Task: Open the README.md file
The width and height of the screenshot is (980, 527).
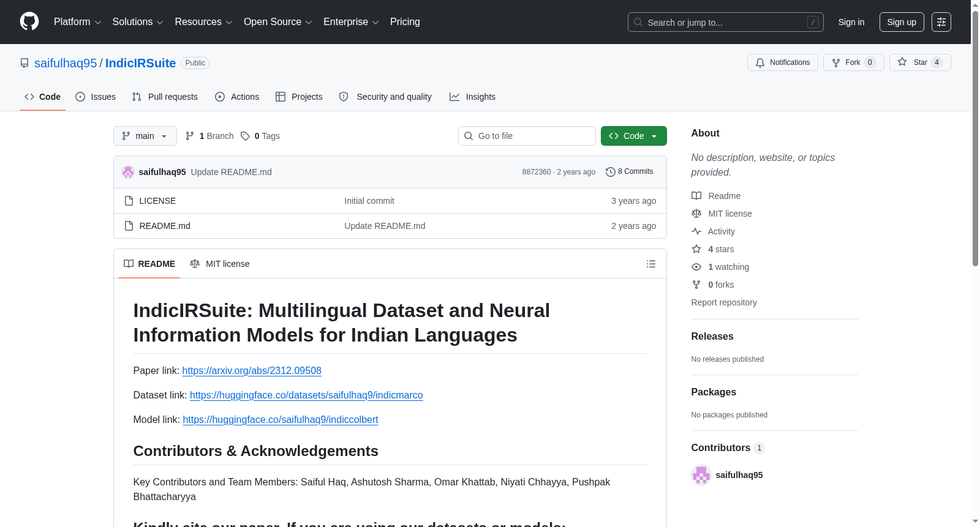Action: pyautogui.click(x=165, y=226)
